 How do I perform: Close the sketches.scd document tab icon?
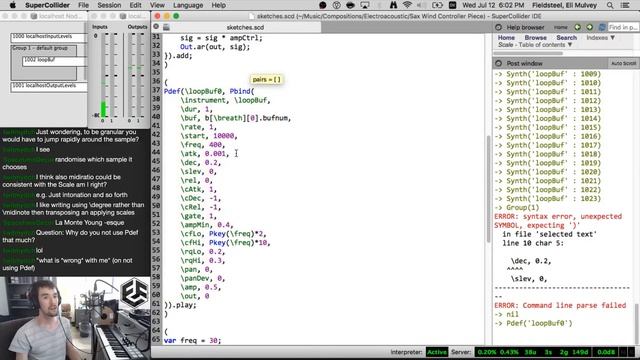point(156,27)
